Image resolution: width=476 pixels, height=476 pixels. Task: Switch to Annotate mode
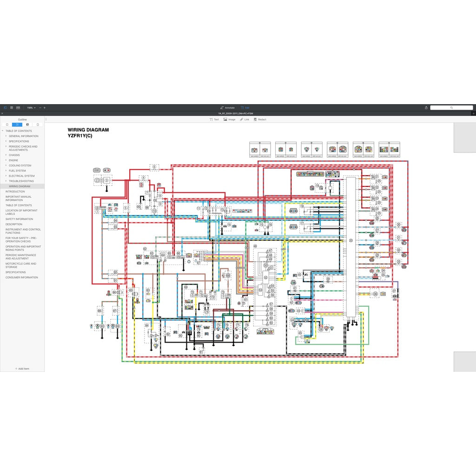click(227, 107)
